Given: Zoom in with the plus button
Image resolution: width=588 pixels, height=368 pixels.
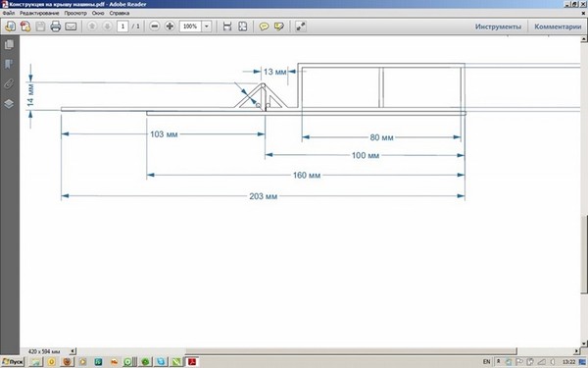Looking at the screenshot, I should [x=170, y=26].
